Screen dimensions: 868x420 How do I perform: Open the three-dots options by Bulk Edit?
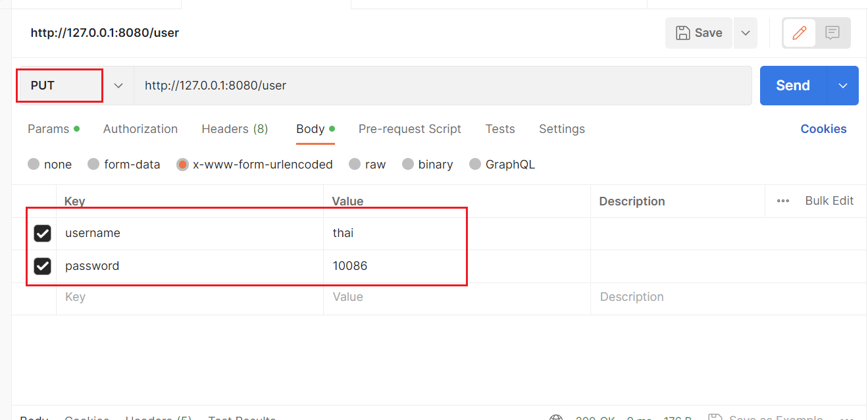pyautogui.click(x=783, y=201)
